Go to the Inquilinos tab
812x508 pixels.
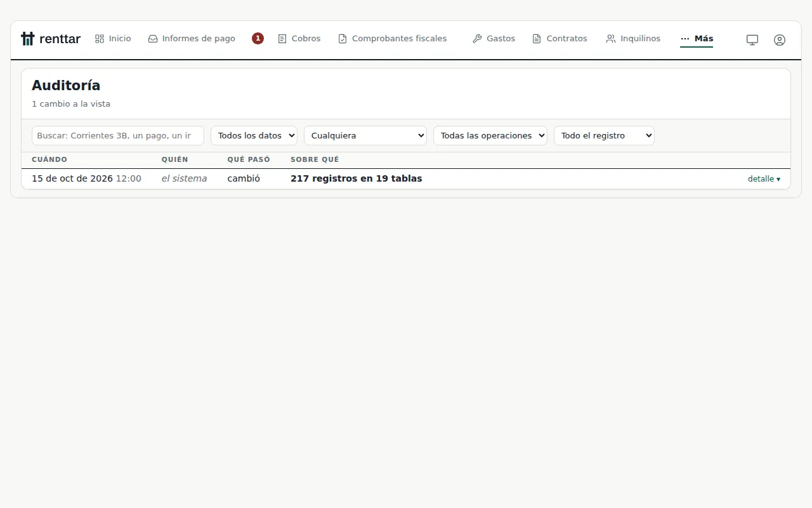(633, 39)
